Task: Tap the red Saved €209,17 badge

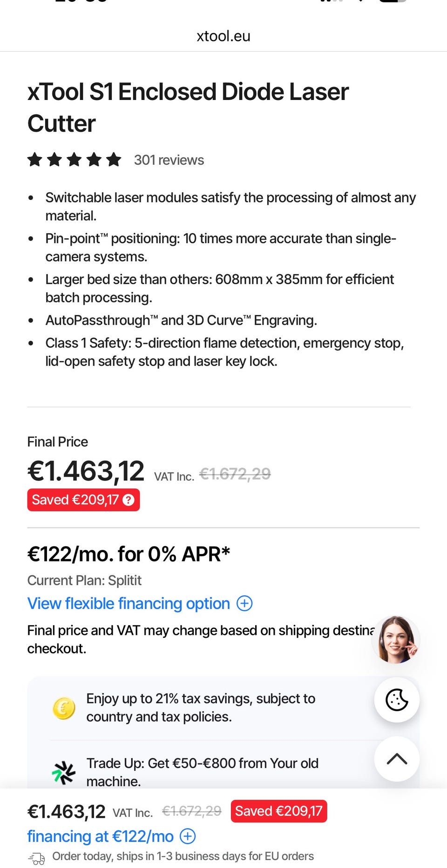Action: click(x=75, y=500)
